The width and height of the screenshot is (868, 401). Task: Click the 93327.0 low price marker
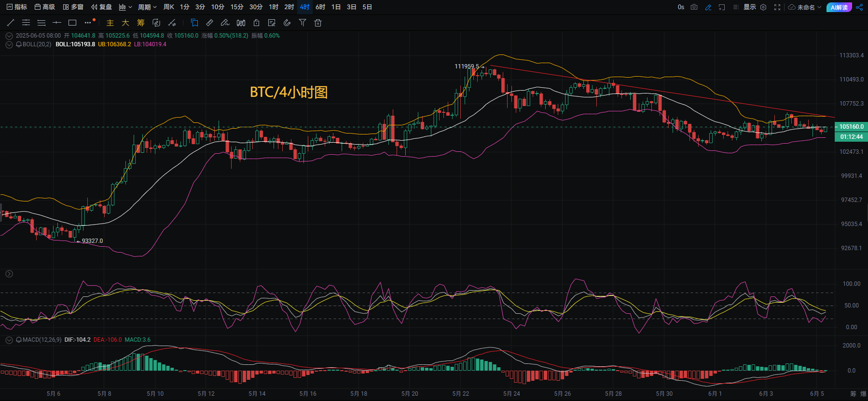point(92,241)
